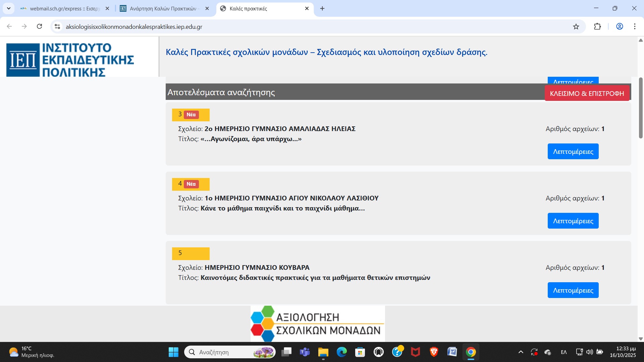Click school name 2ο ΗΜΕΡΗΣΙΟ ΓΥΜΝΑΣΙΟ ΑΜΑΛΙΑΔΑΣ
Screen dimensions: 644x362
pyautogui.click(x=280, y=129)
